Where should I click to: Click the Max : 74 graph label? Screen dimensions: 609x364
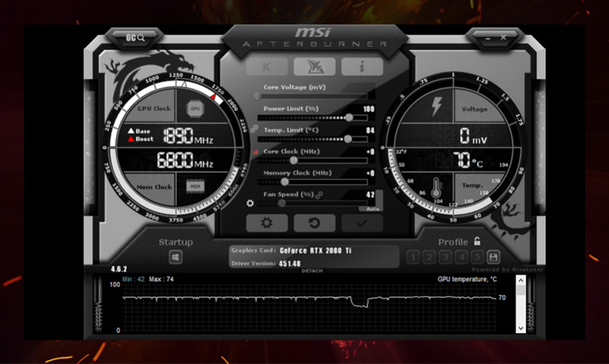[161, 279]
